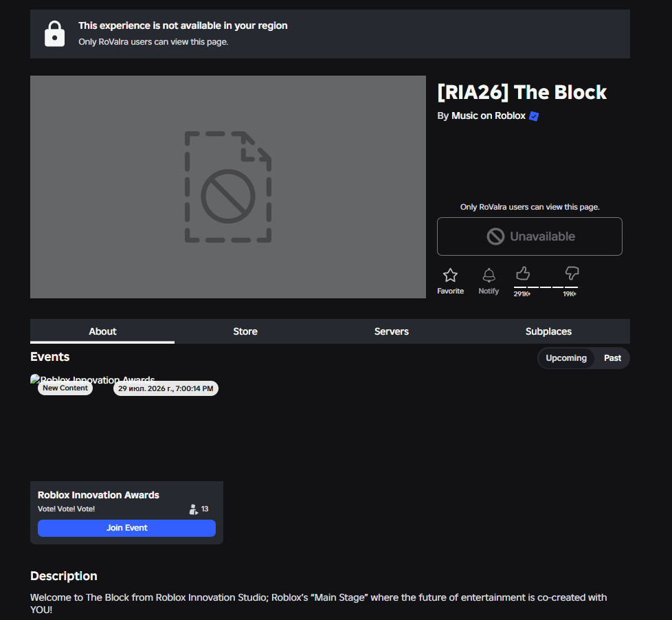The image size is (672, 620).
Task: Click the attendee count icon on event card
Action: pyautogui.click(x=193, y=509)
